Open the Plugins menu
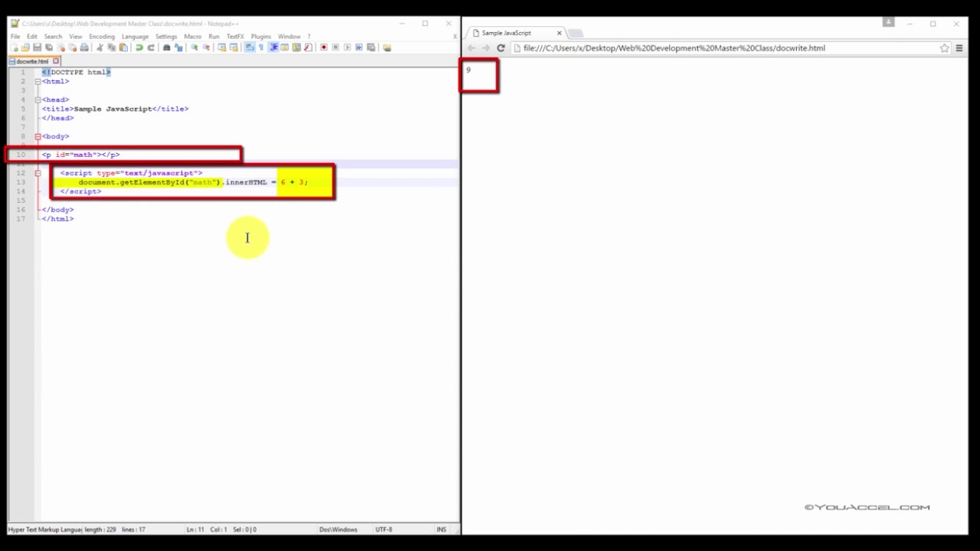This screenshot has width=980, height=551. click(x=261, y=37)
